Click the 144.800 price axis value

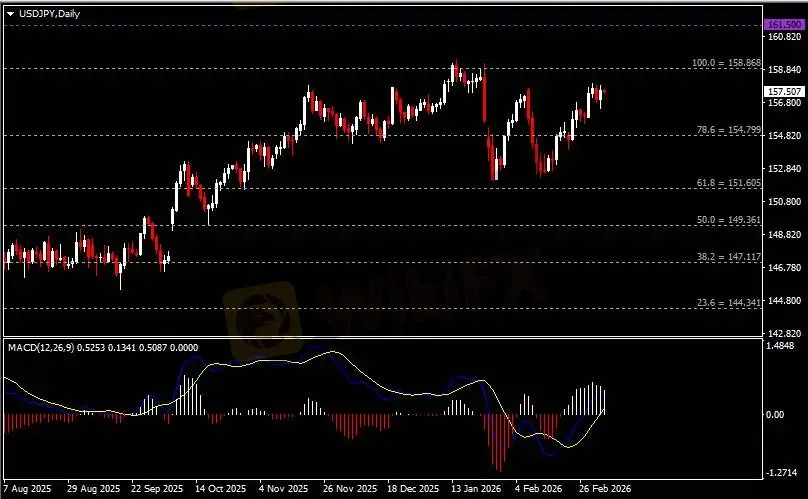click(x=784, y=301)
